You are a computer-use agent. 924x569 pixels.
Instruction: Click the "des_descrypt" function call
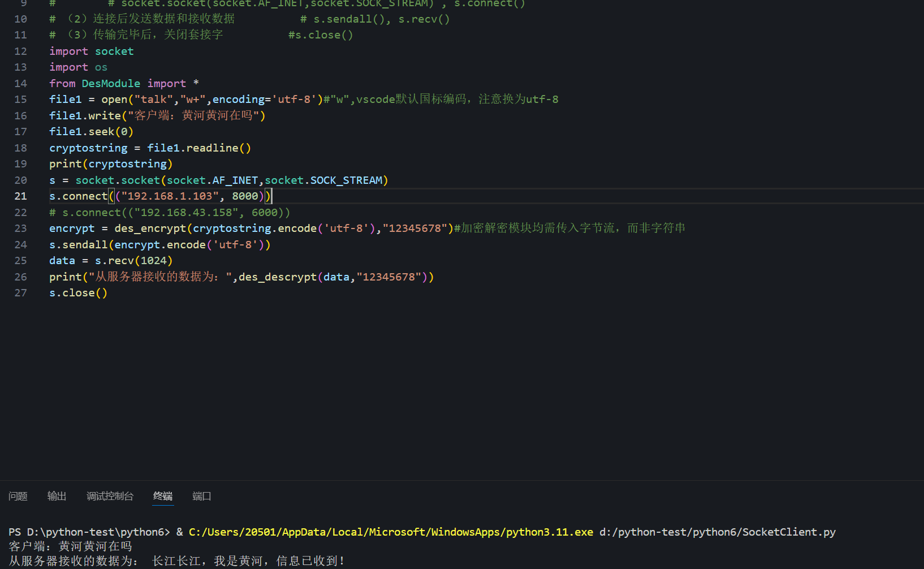click(x=278, y=277)
